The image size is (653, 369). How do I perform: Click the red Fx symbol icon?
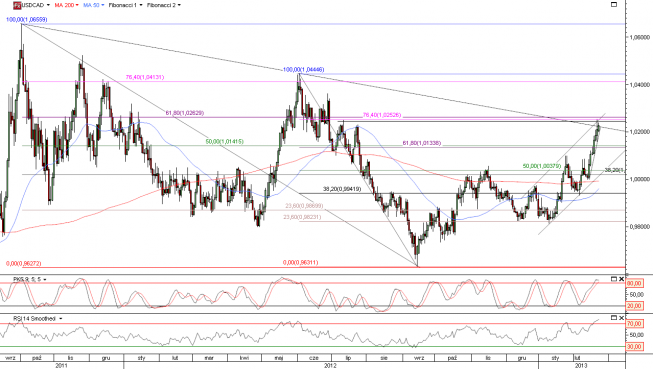click(17, 5)
